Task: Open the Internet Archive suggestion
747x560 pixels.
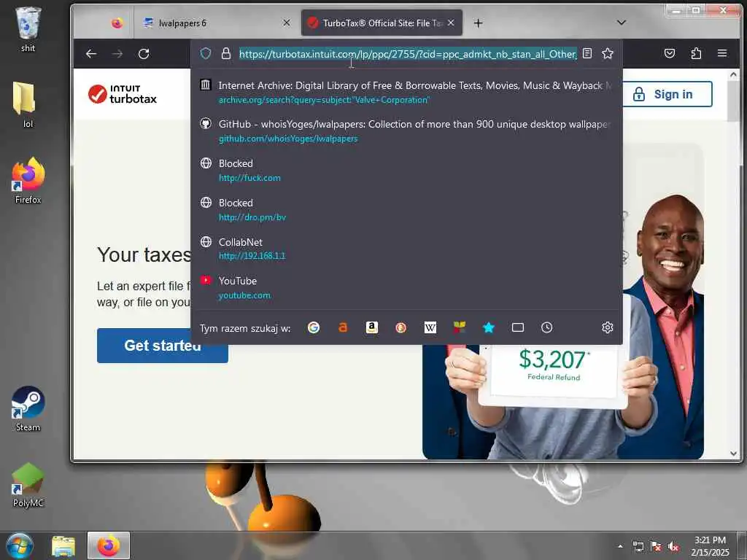Action: [406, 93]
